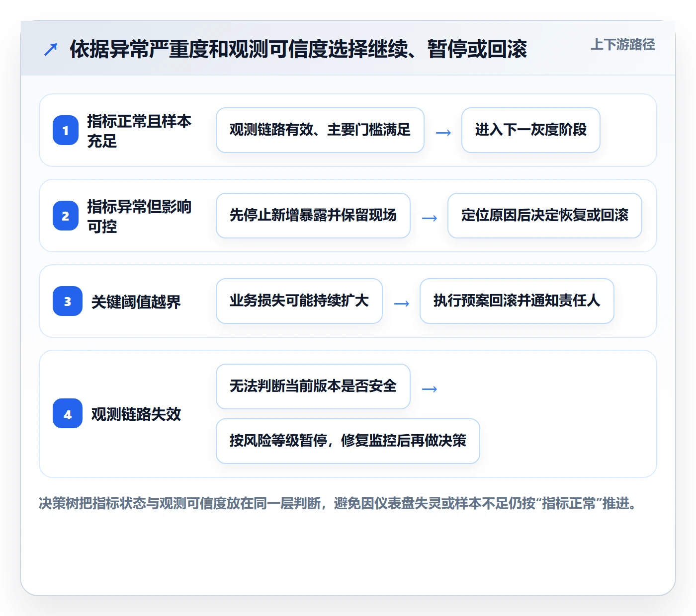Click the 观测链路有效、主要门槛满足 box
The height and width of the screenshot is (616, 696).
320,130
